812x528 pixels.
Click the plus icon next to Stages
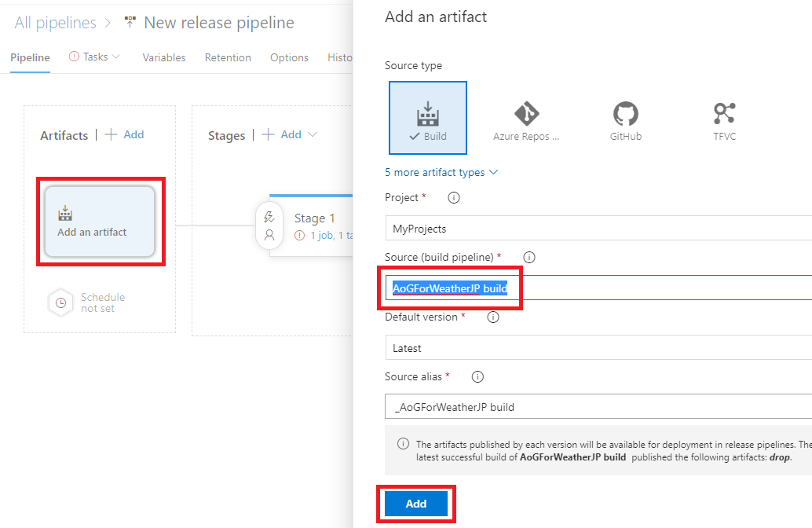268,134
